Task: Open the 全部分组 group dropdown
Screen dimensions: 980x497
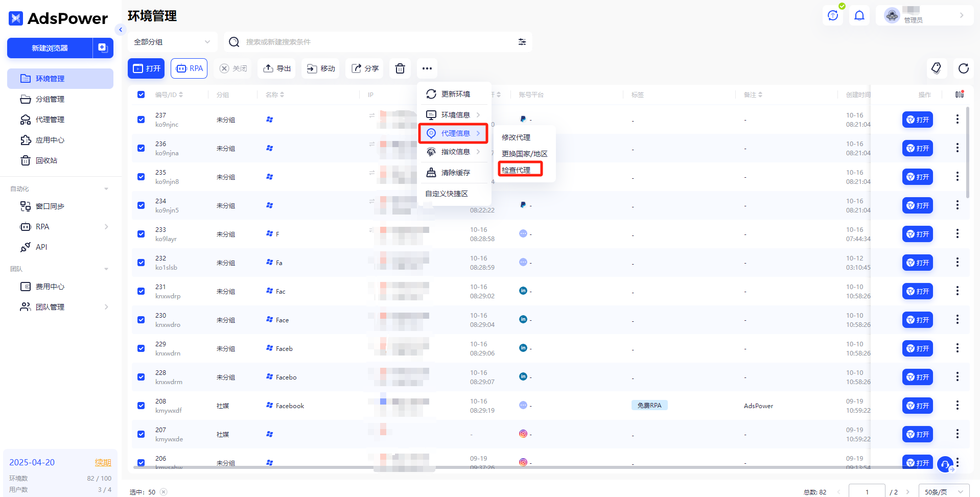Action: pos(172,42)
